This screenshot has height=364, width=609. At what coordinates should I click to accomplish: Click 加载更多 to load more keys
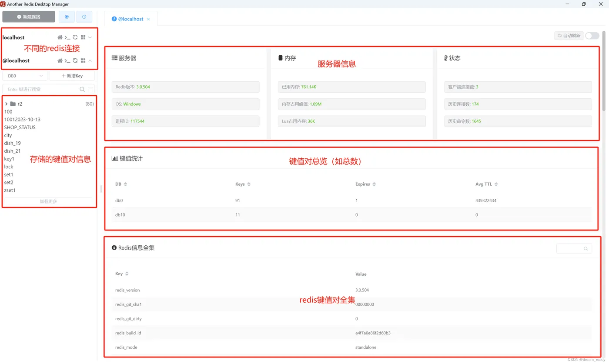48,201
